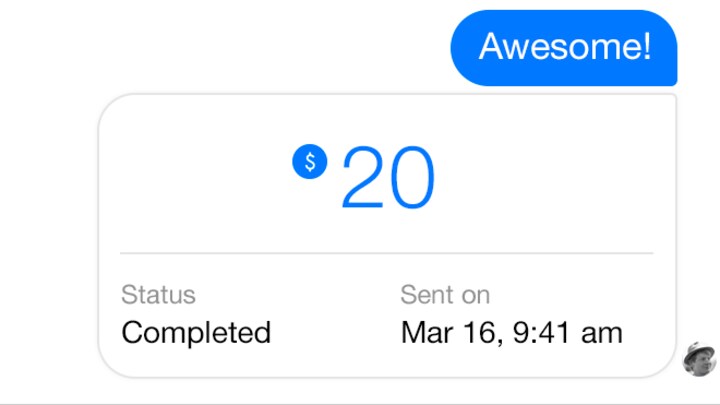The image size is (720, 405).
Task: Click the am text in send time
Action: tap(602, 334)
